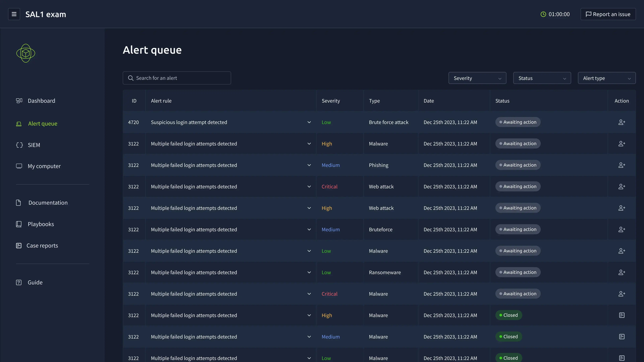Image resolution: width=644 pixels, height=362 pixels.
Task: Expand the Suspicious login attempt detected row
Action: 309,122
